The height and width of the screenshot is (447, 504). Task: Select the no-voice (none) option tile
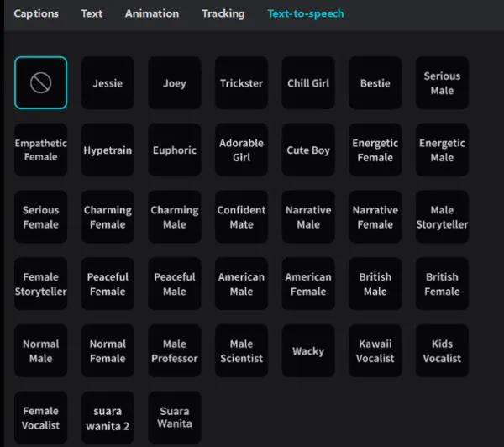(x=41, y=83)
